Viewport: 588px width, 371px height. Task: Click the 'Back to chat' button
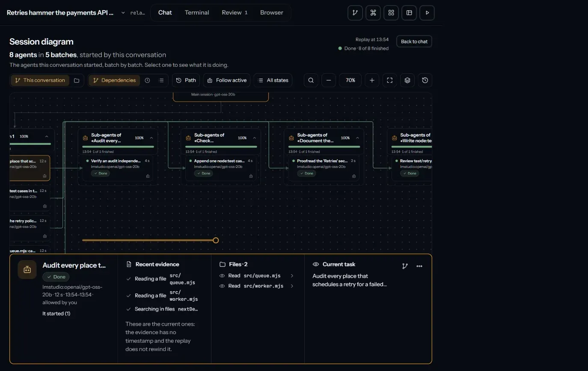click(x=414, y=42)
